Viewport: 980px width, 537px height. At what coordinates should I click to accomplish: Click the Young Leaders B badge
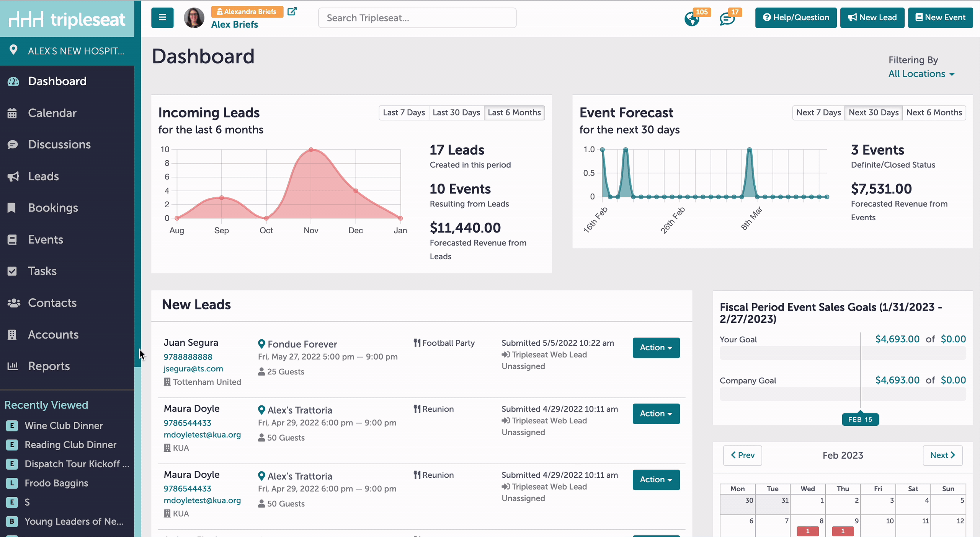[12, 521]
